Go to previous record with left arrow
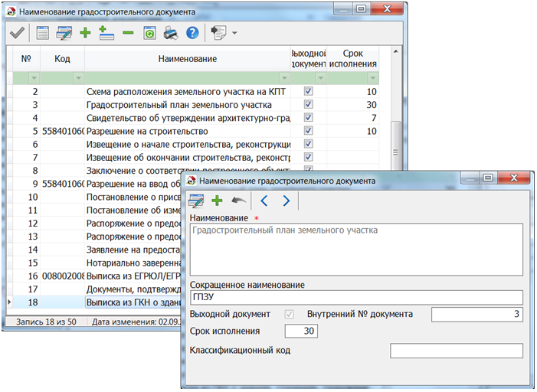The width and height of the screenshot is (537, 392). pyautogui.click(x=264, y=201)
